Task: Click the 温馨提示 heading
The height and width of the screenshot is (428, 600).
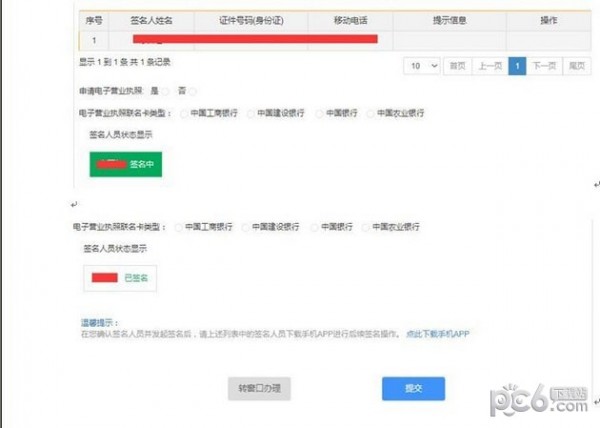Action: 99,323
